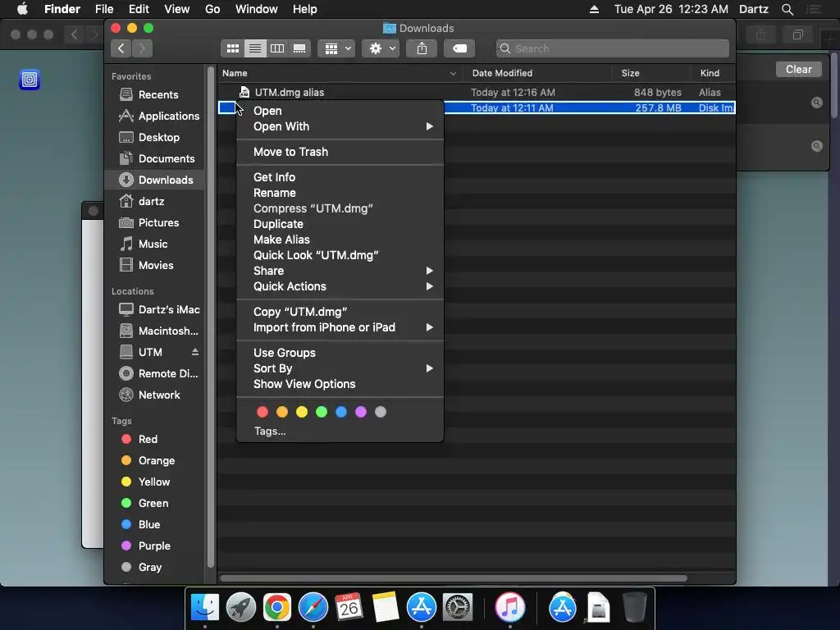The height and width of the screenshot is (630, 840).
Task: Expand the Sort By submenu
Action: point(340,368)
